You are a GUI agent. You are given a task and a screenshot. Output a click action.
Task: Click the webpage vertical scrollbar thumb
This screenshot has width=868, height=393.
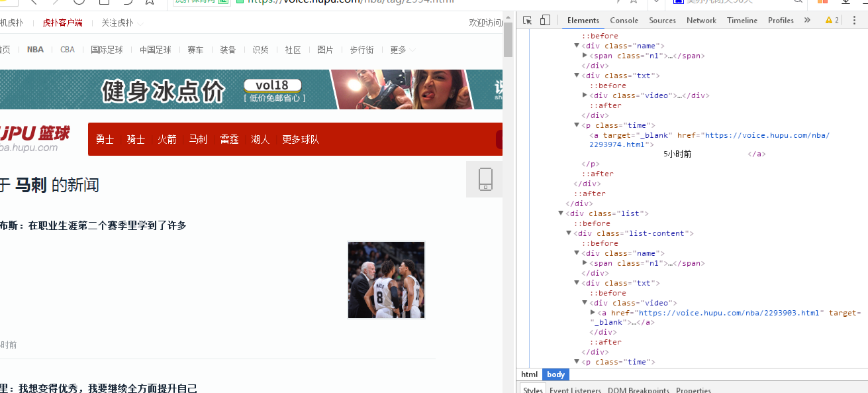508,40
